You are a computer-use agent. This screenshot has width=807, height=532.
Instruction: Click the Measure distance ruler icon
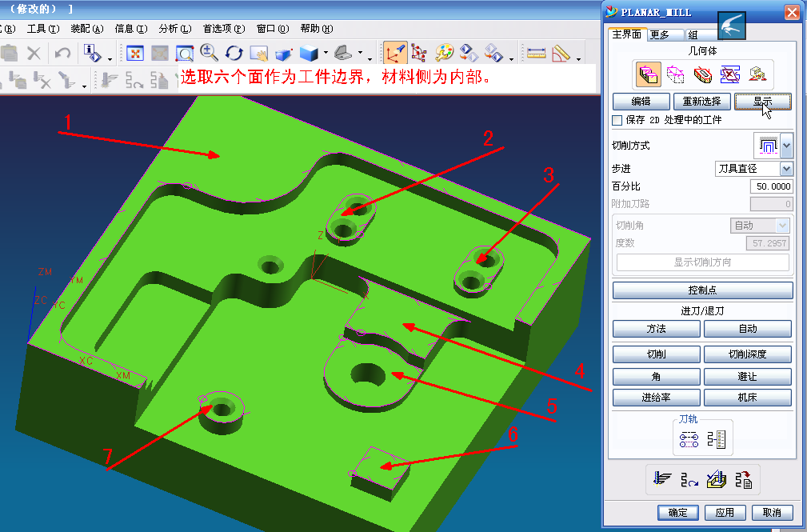(x=537, y=53)
